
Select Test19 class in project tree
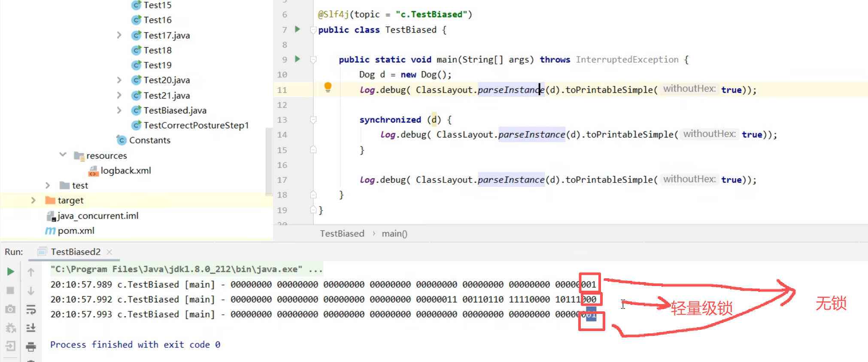[x=157, y=65]
